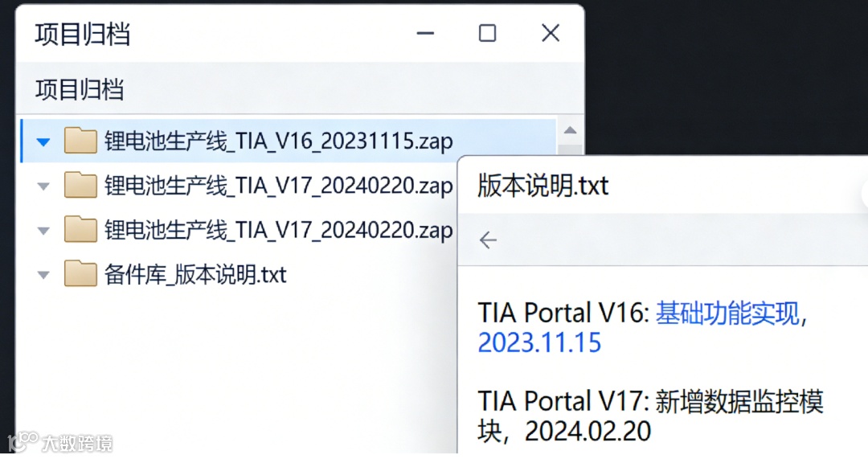Screen dimensions: 868x459
Task: Maximize the 项目归档 window
Action: 487,33
